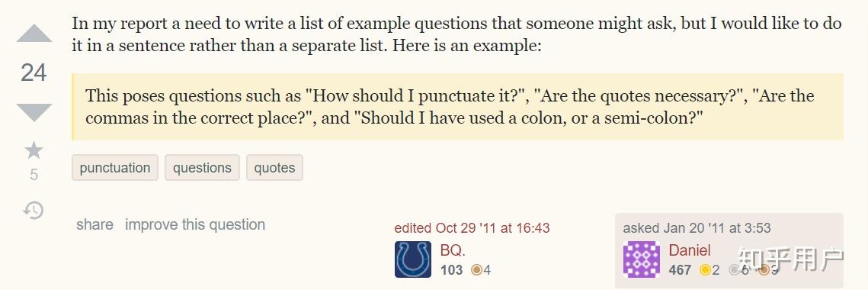Click the share link
The width and height of the screenshot is (868, 290).
[94, 224]
